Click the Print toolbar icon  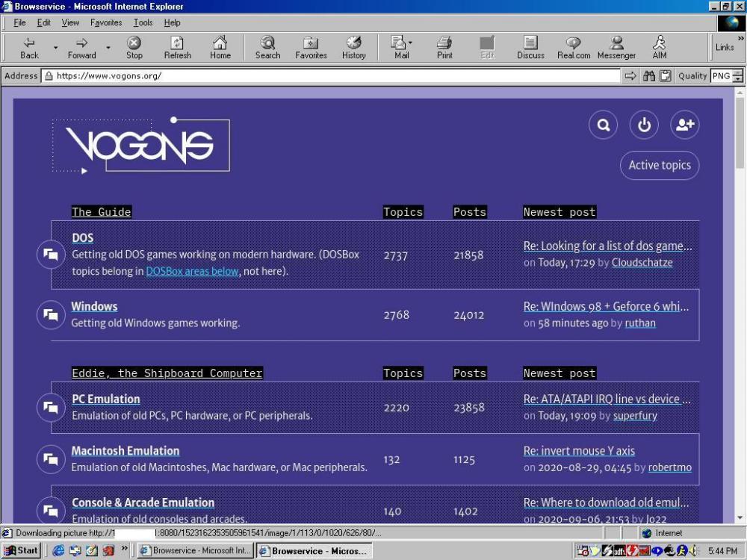coord(444,47)
